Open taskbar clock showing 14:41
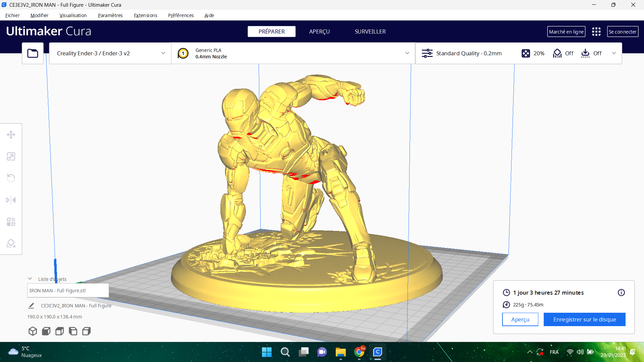 613,352
